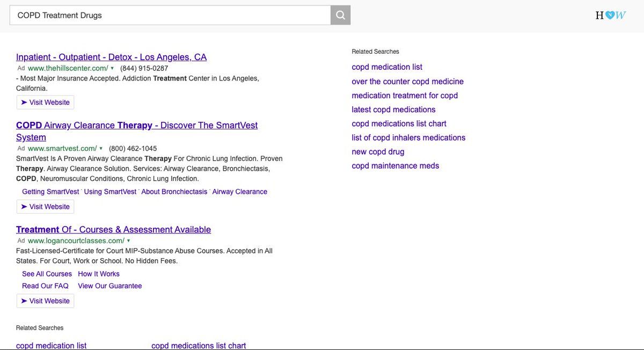
Task: Select 'list of copd inhalers medications' search
Action: point(408,137)
